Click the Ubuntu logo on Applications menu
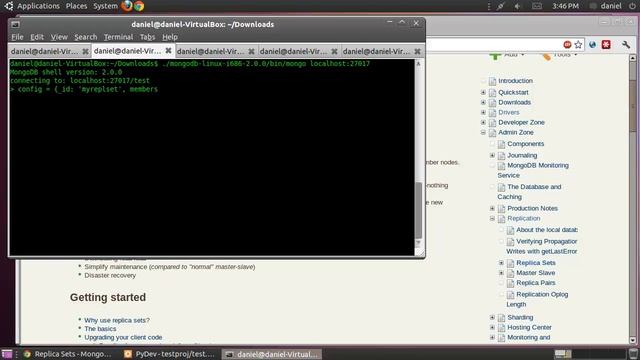The width and height of the screenshot is (640, 360). [x=9, y=6]
